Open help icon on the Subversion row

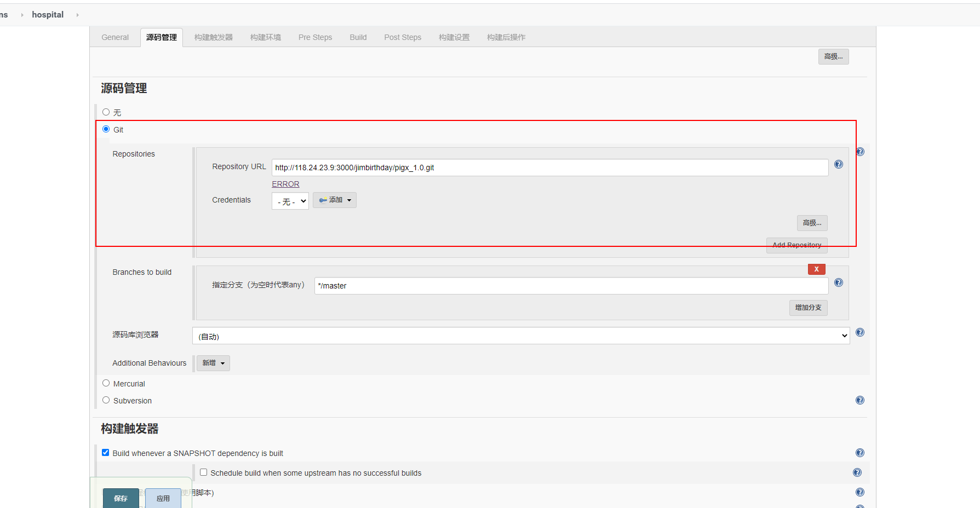[860, 400]
